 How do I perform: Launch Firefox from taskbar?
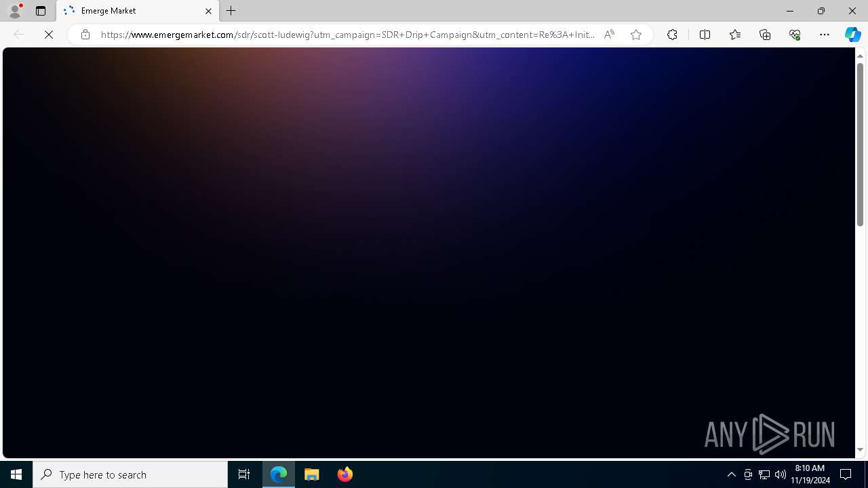coord(344,474)
